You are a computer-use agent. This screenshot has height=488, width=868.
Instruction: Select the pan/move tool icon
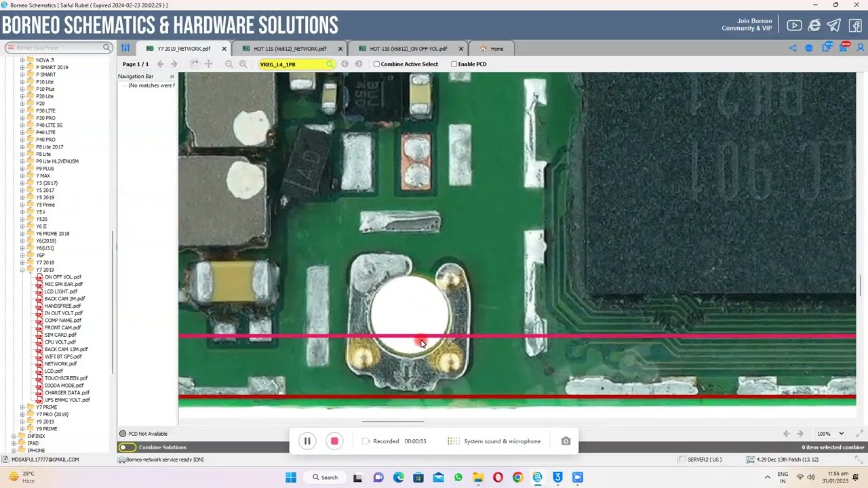(x=209, y=64)
